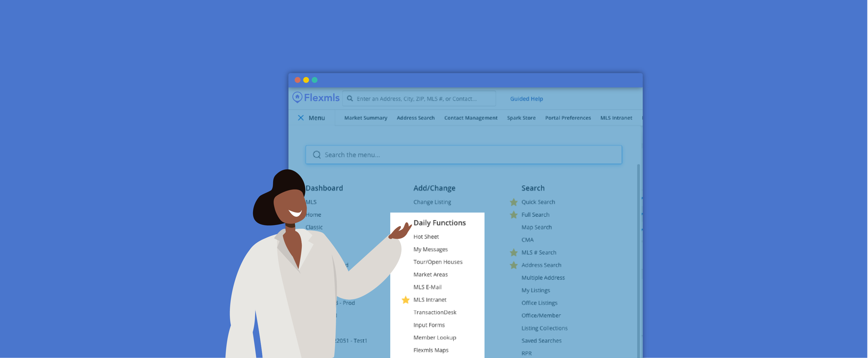Open Flexmls Maps
868x358 pixels.
tap(431, 350)
